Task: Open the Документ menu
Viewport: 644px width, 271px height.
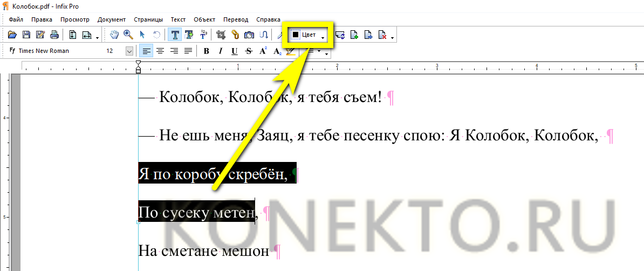Action: coord(111,19)
